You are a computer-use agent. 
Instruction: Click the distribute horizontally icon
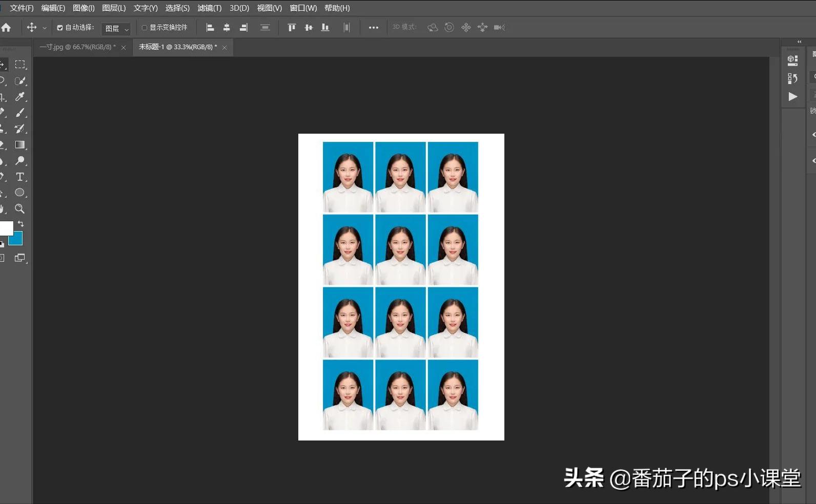coord(265,28)
